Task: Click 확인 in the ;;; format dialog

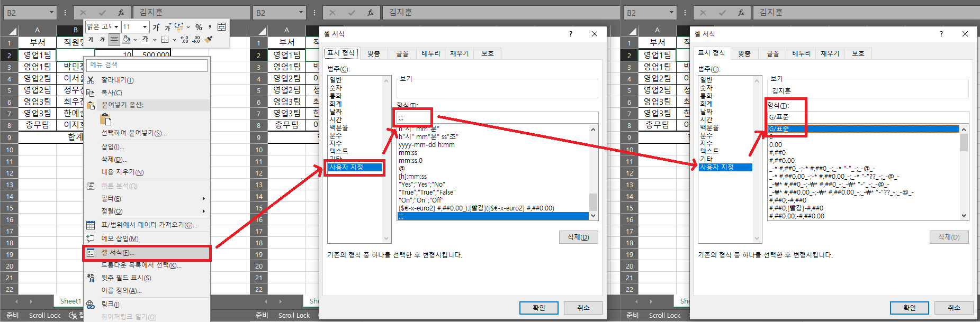Action: pos(538,308)
